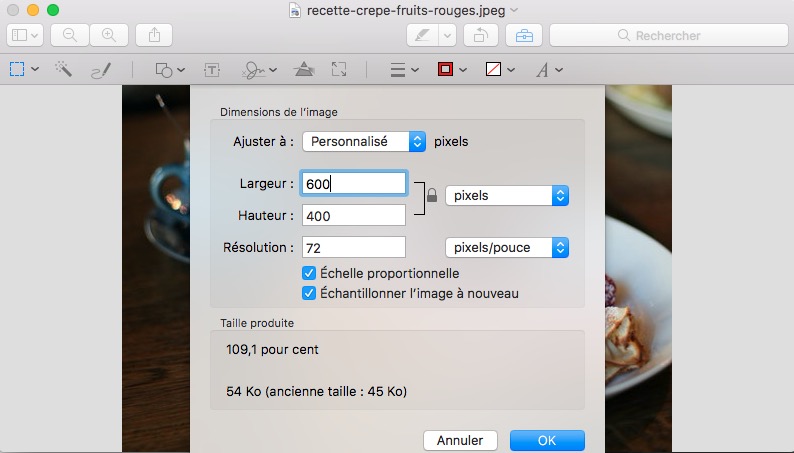
Task: Choose the Sketch drawing tool
Action: (101, 69)
